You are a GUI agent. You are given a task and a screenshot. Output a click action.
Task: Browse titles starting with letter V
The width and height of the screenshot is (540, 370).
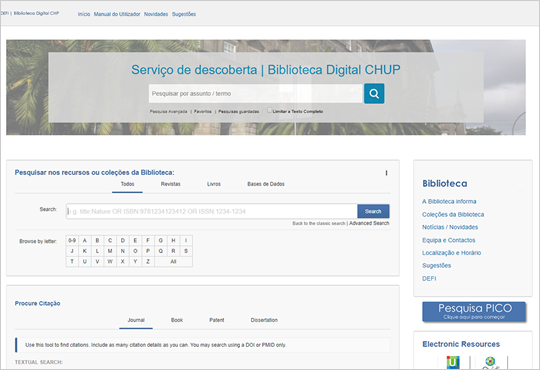click(x=97, y=261)
